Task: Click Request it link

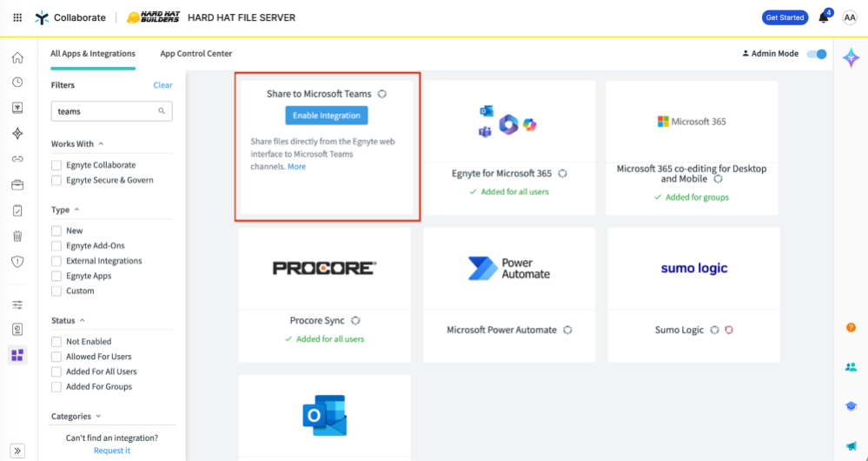Action: pyautogui.click(x=112, y=451)
